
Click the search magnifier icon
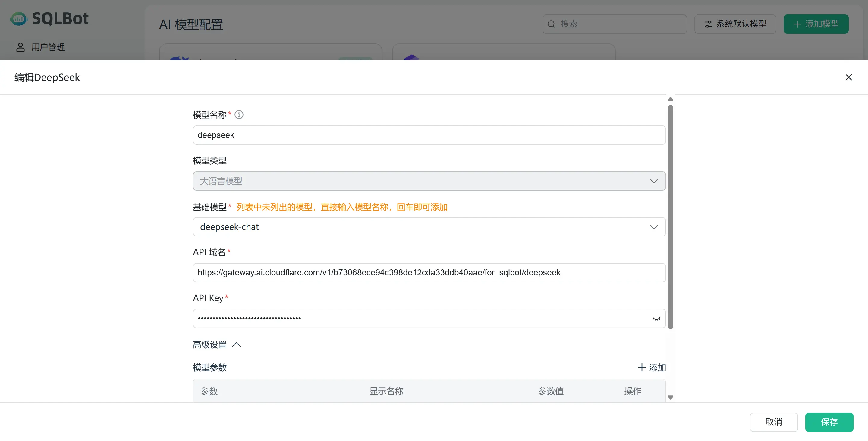[551, 24]
